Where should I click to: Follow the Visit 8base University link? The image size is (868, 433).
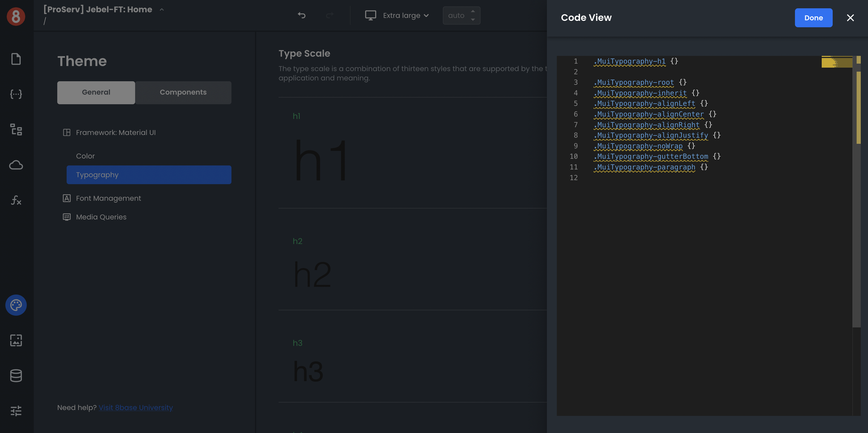click(135, 407)
